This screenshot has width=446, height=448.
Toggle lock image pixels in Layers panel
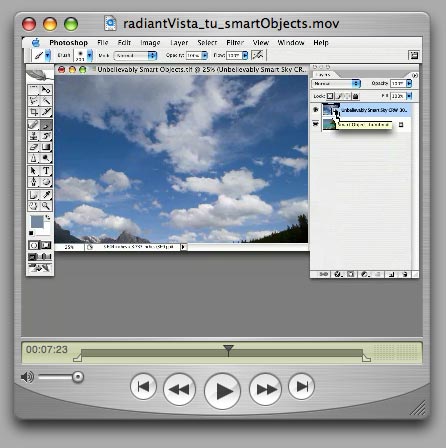pyautogui.click(x=339, y=96)
